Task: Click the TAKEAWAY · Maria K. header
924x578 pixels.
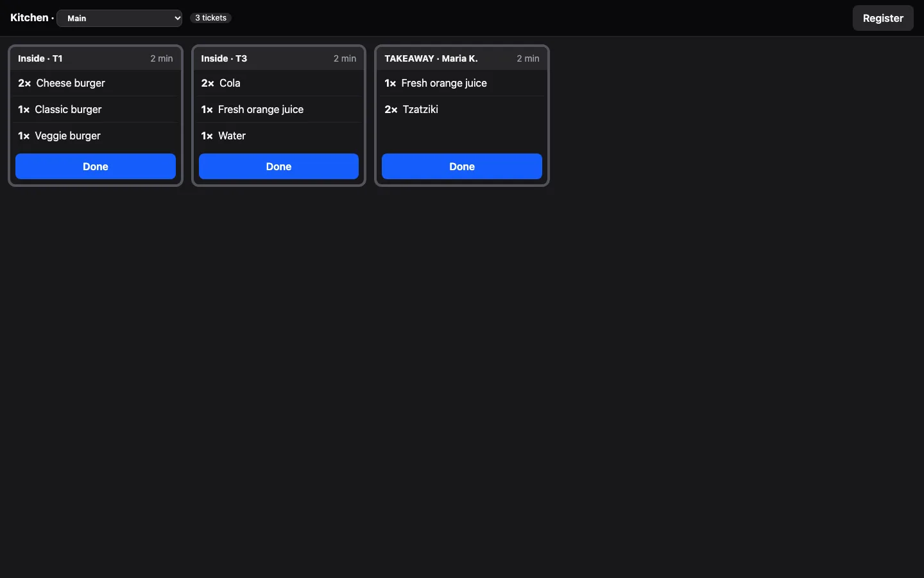Action: 462,58
